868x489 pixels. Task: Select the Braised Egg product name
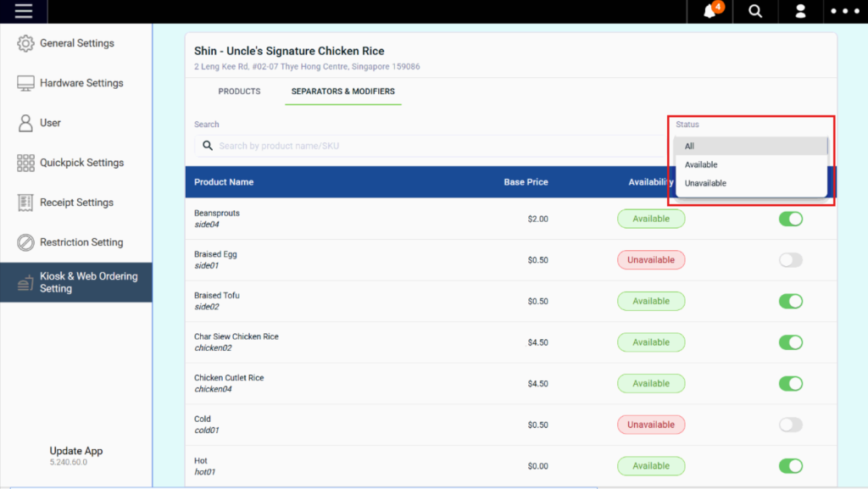point(215,254)
